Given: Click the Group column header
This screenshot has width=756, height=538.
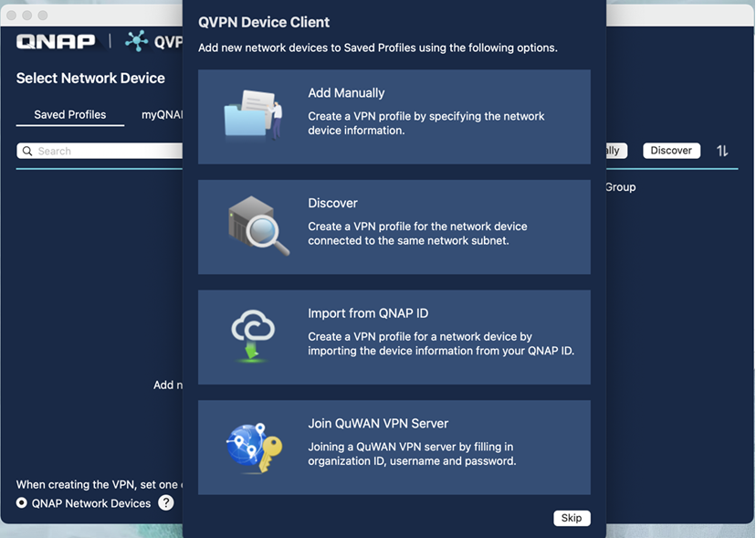Looking at the screenshot, I should 621,187.
